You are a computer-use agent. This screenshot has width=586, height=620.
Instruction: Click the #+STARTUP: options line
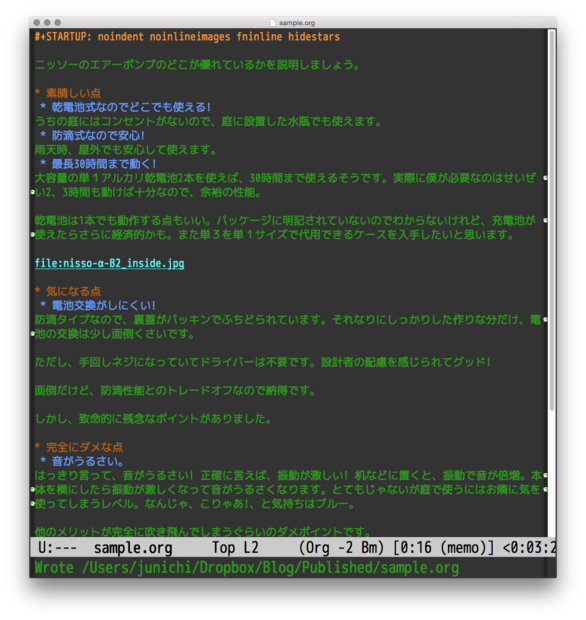coord(187,37)
